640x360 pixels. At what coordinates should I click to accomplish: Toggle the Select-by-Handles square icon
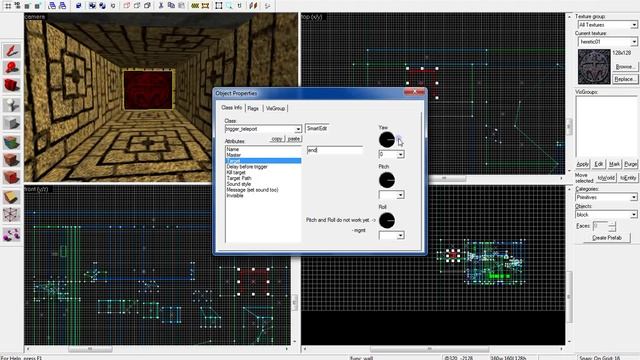[x=219, y=5]
